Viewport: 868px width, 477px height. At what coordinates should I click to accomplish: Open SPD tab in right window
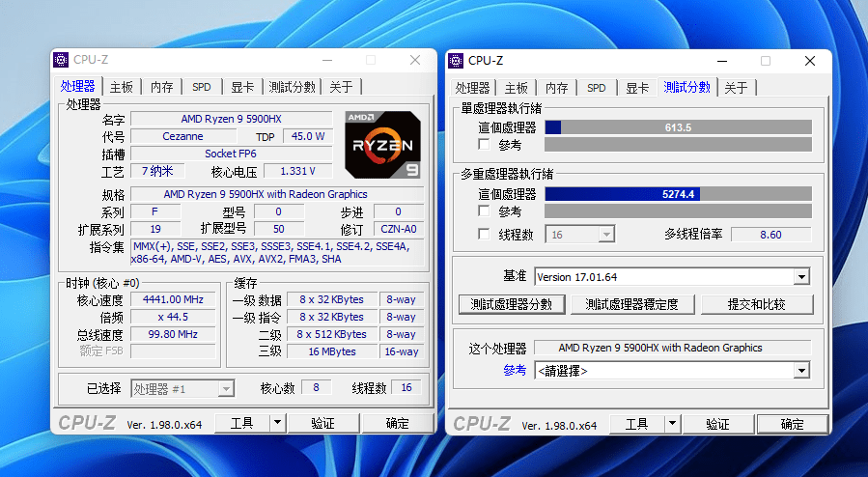[596, 88]
